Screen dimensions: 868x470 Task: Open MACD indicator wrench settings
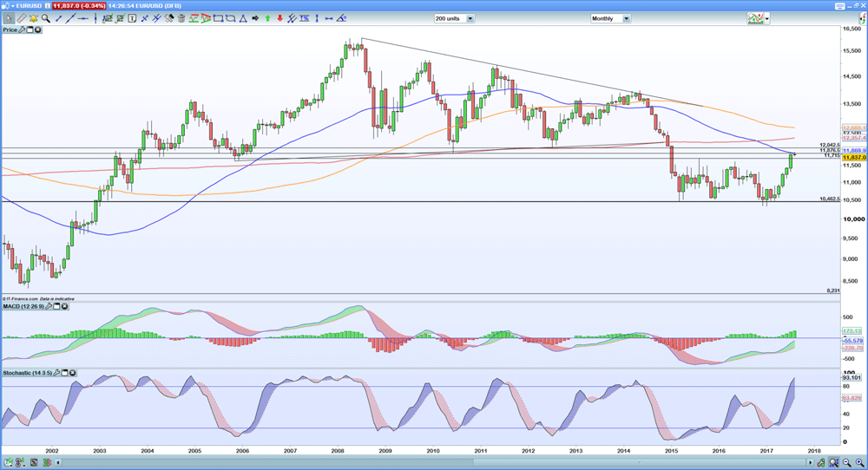coord(49,306)
